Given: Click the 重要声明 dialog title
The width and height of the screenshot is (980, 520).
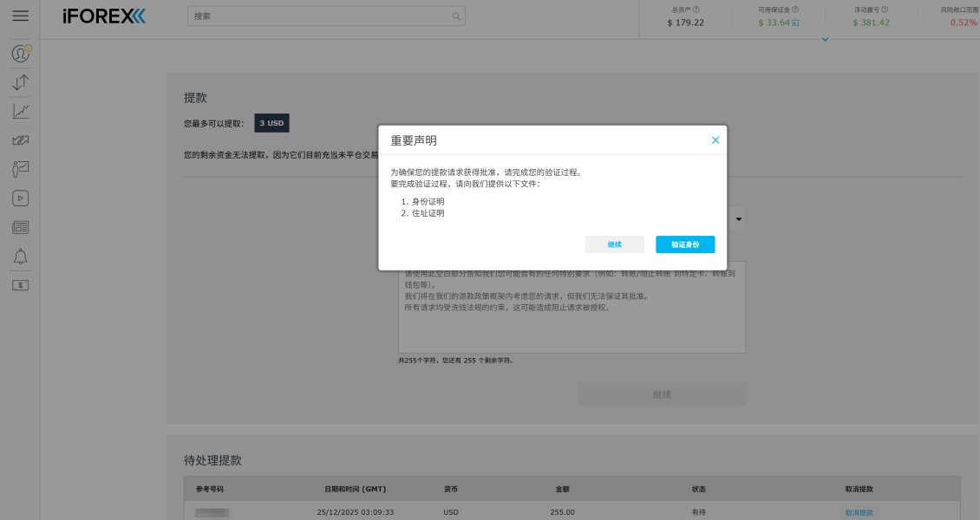Looking at the screenshot, I should click(x=414, y=140).
